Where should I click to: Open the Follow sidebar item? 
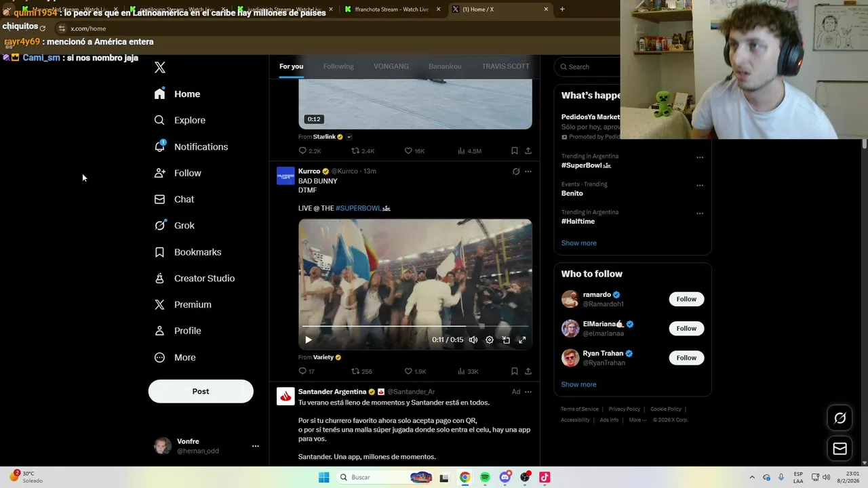[x=178, y=173]
